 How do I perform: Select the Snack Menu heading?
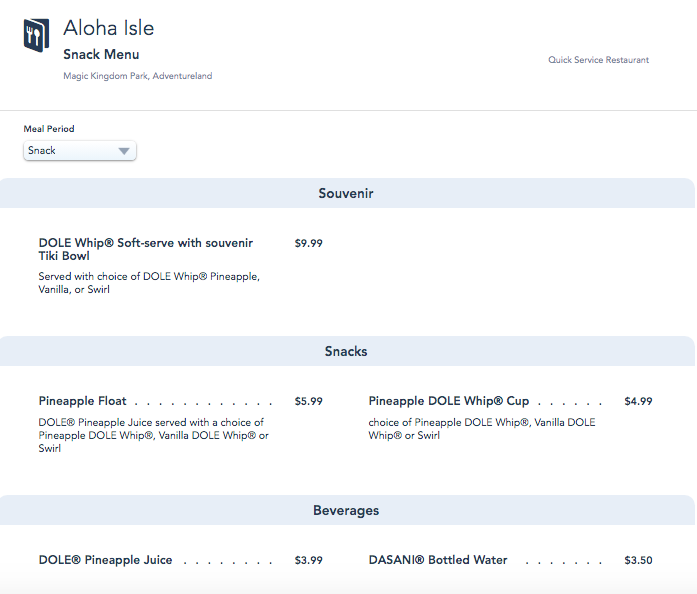pyautogui.click(x=101, y=55)
